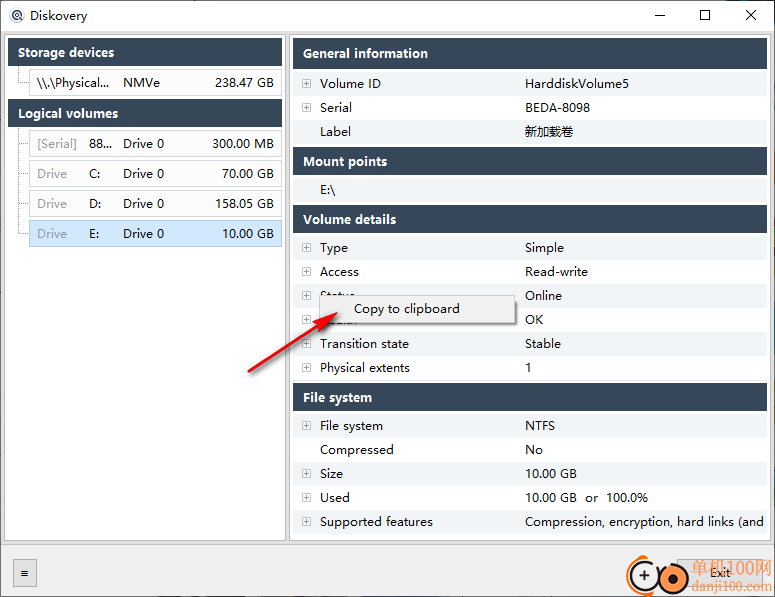Expand the Access row
Screen dimensions: 775x597
306,272
